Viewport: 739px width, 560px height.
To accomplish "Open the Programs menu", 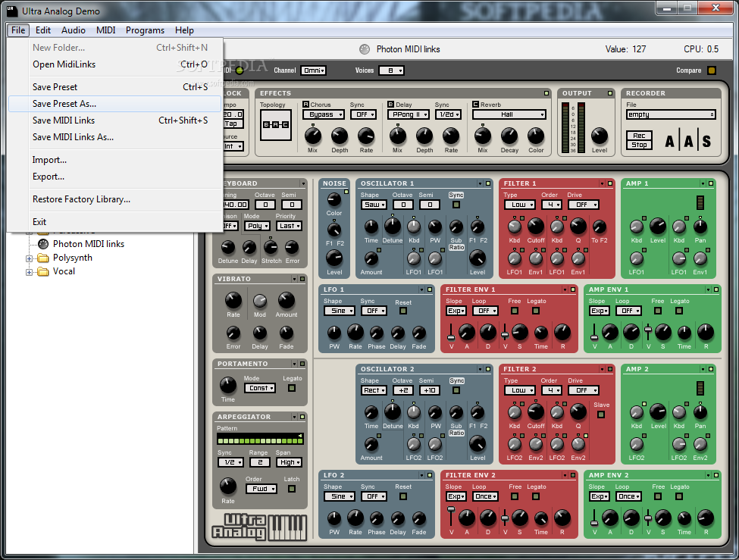I will (145, 30).
